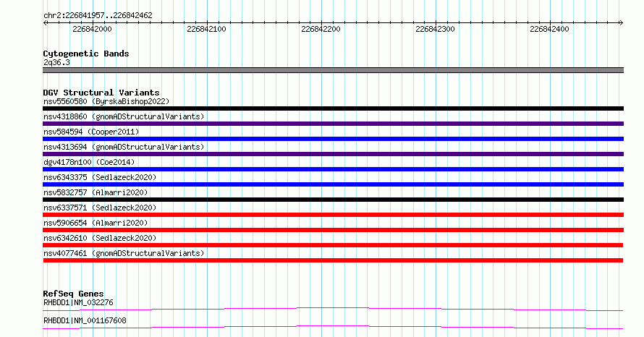Open variant nsv5832757 (Almarri2020) label
Image resolution: width=644 pixels, height=337 pixels.
pyautogui.click(x=96, y=192)
